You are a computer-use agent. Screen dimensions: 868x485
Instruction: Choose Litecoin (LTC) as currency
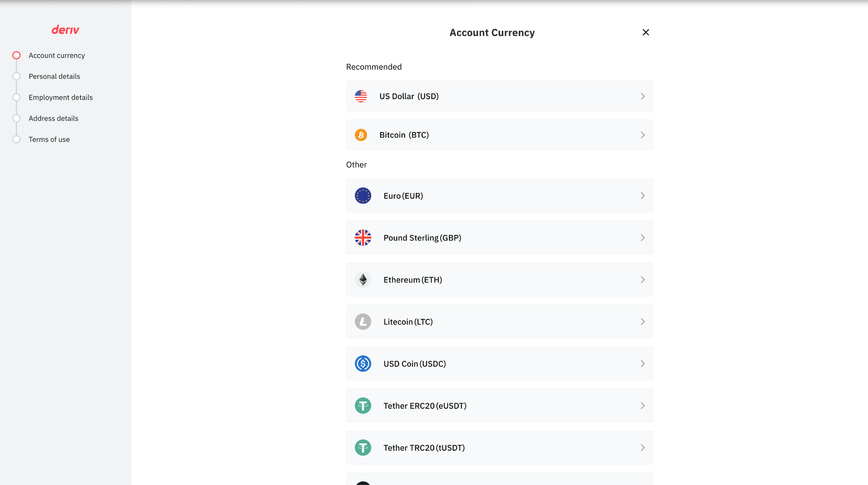click(500, 321)
